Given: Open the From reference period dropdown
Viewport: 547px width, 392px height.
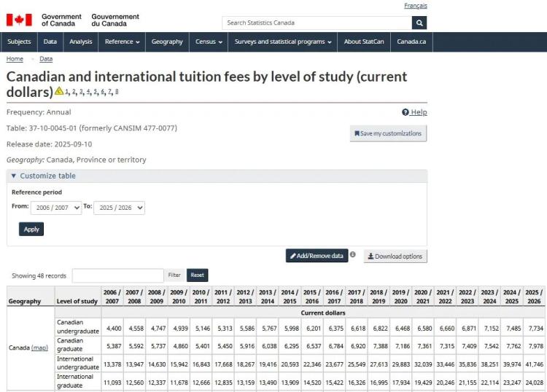Looking at the screenshot, I should point(56,208).
